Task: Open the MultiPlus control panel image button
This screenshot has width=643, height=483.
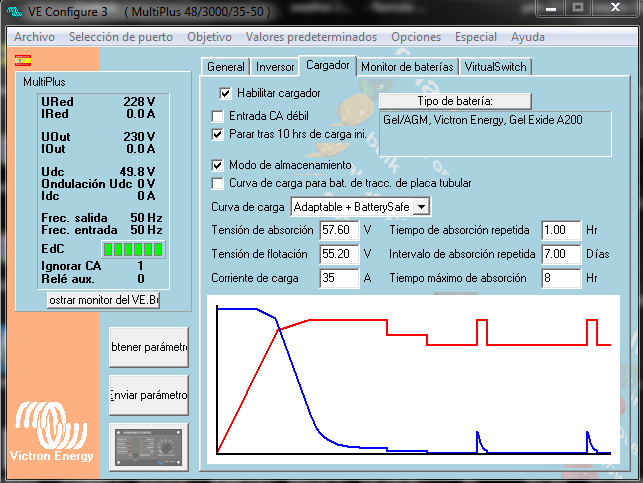Action: [x=148, y=447]
